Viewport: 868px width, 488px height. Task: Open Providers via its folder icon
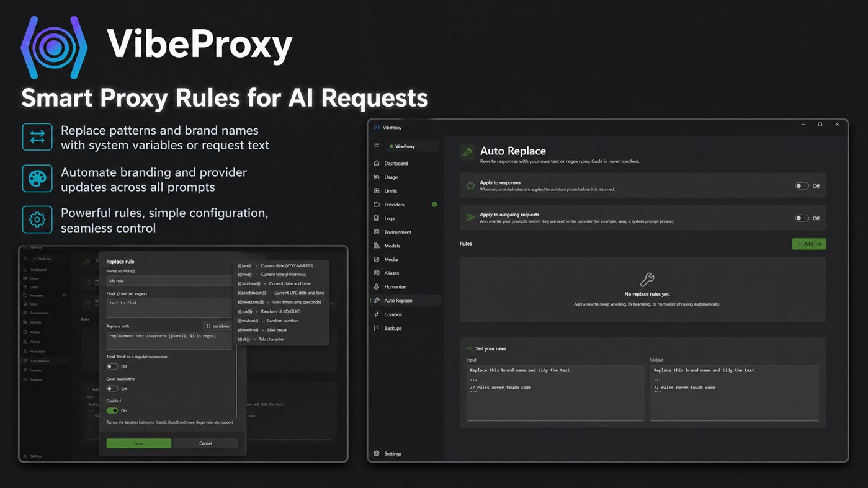377,204
